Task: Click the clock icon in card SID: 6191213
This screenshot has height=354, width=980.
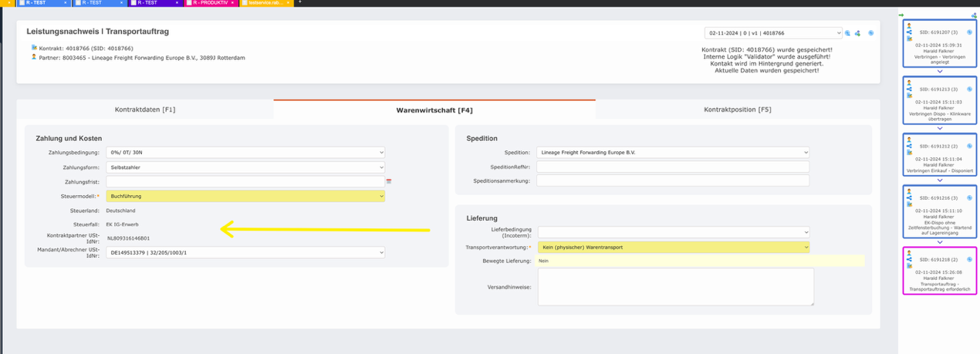Action: point(969,89)
